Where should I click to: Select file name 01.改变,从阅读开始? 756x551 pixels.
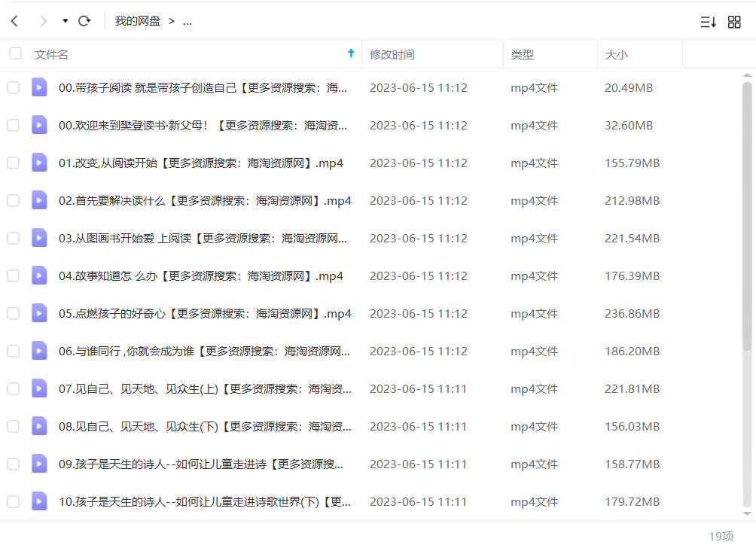click(x=200, y=163)
